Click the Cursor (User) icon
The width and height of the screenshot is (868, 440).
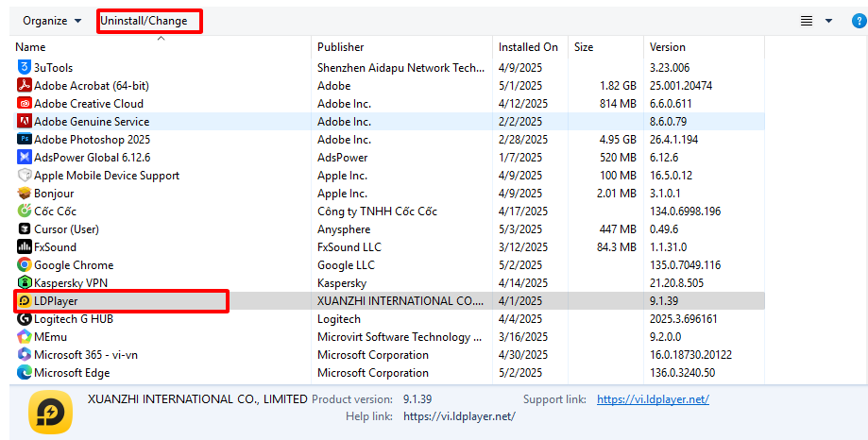24,229
